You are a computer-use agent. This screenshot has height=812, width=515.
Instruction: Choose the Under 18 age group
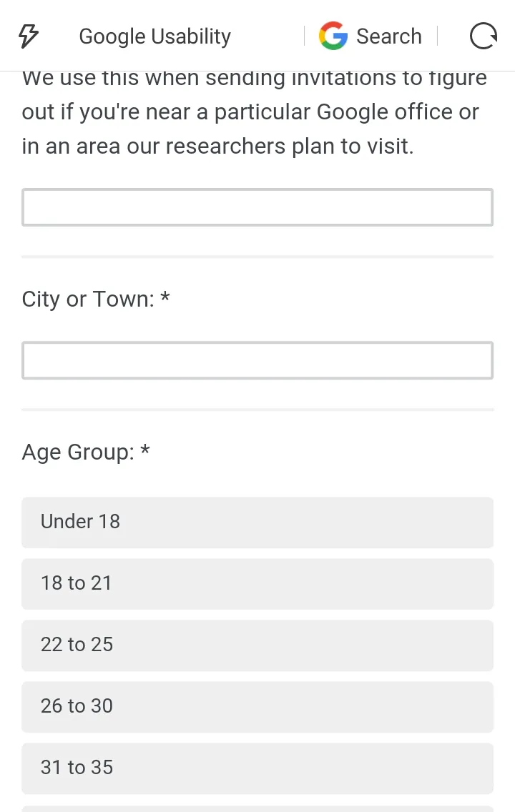click(257, 523)
